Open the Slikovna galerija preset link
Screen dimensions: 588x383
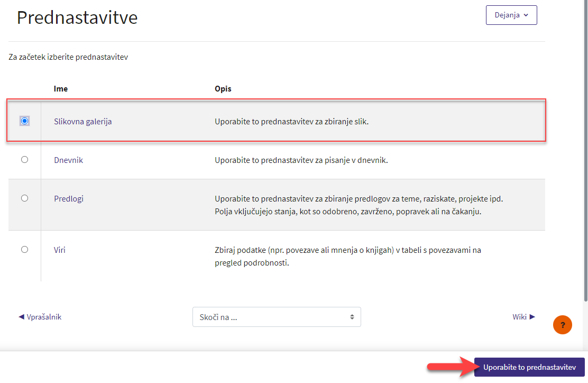coord(82,122)
